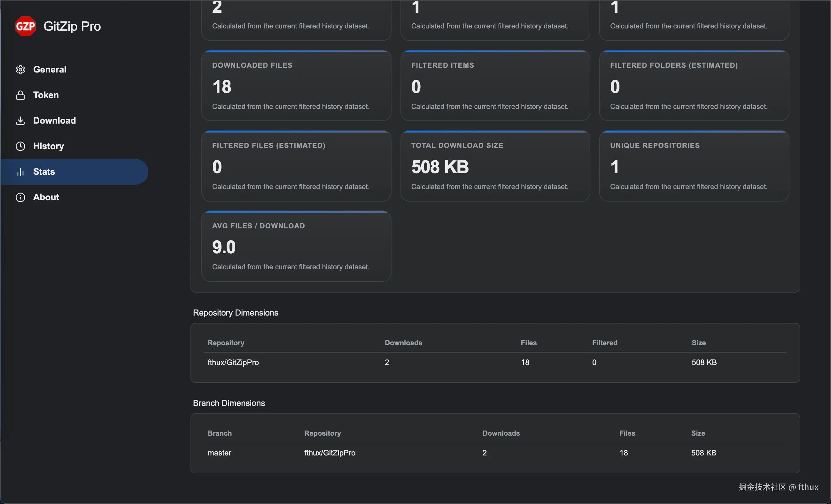
Task: Click the gear icon beside General
Action: tap(20, 69)
